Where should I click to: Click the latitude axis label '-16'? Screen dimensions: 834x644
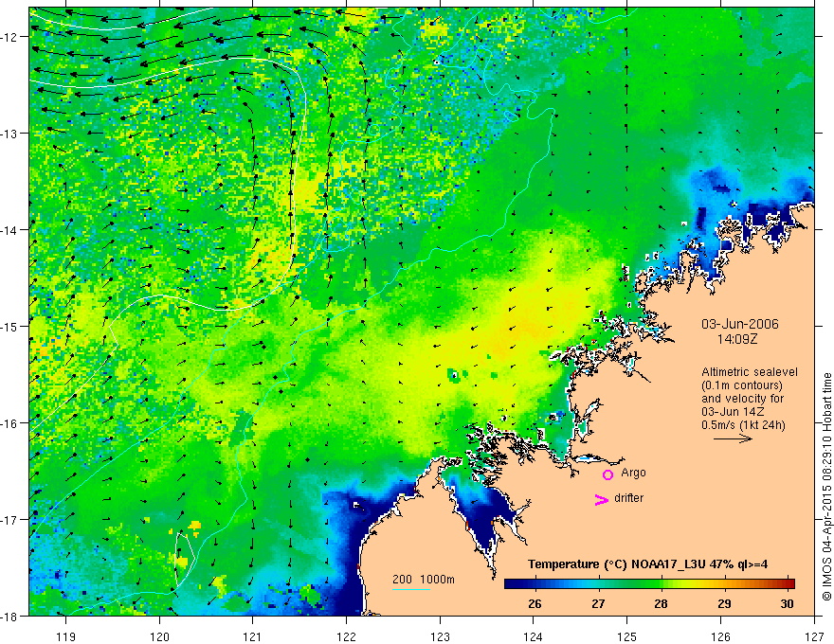[9, 423]
